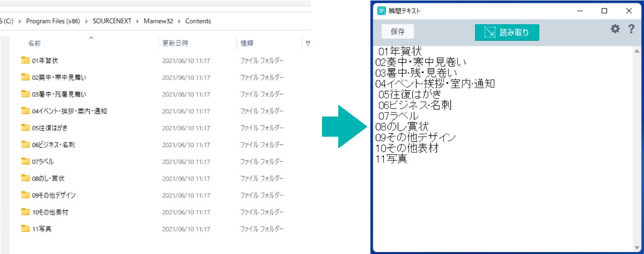The width and height of the screenshot is (644, 254).
Task: Click Contents in the address path
Action: click(x=198, y=21)
